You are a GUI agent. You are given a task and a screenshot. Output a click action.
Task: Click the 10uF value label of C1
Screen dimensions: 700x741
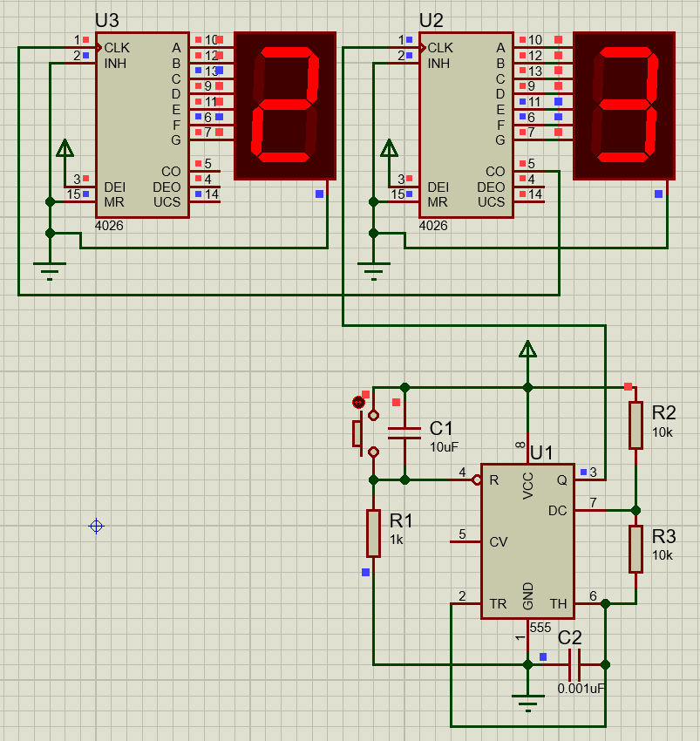[444, 447]
